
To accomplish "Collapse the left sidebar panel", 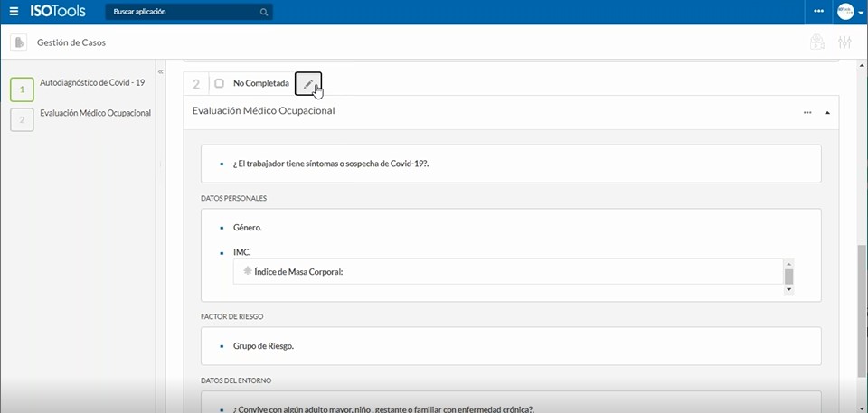I will [x=161, y=71].
